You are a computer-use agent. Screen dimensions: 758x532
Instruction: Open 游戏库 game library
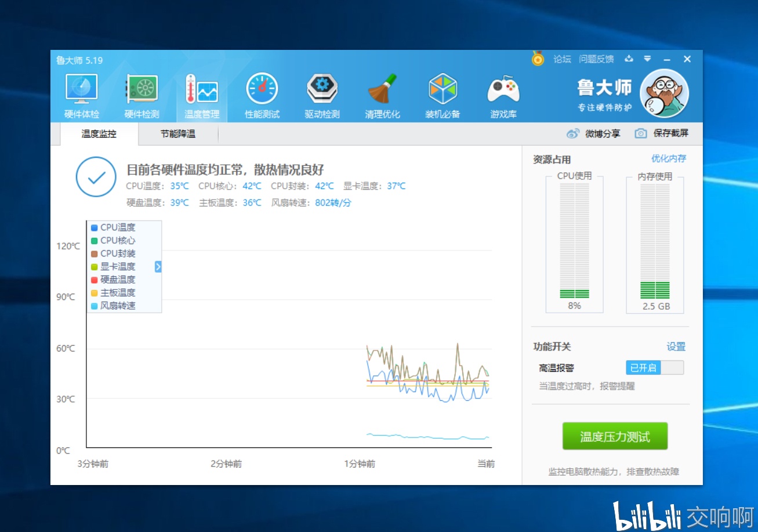tap(503, 96)
